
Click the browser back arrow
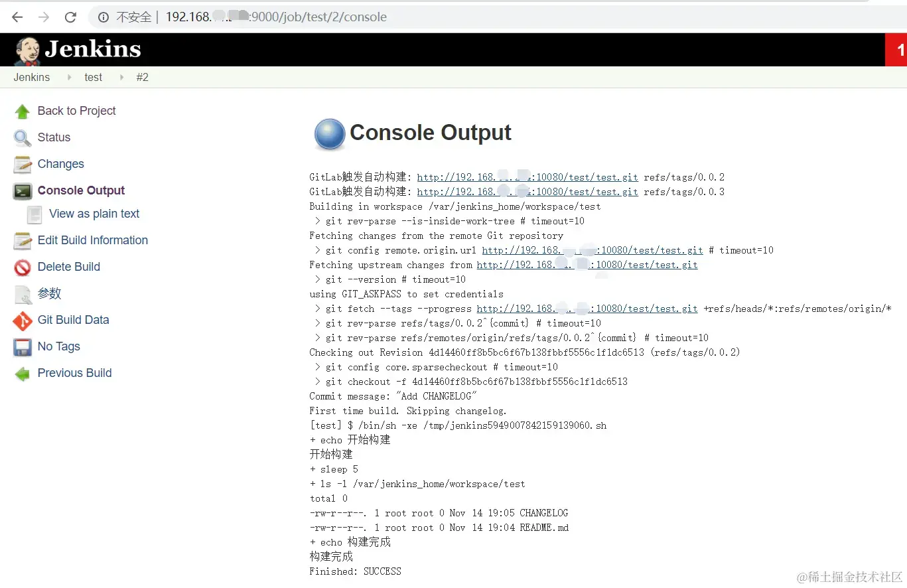17,17
